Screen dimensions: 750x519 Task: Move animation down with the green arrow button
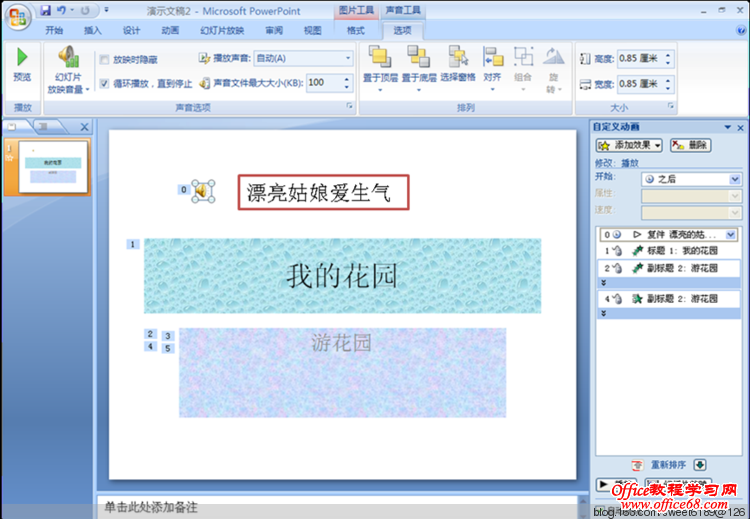click(x=700, y=464)
